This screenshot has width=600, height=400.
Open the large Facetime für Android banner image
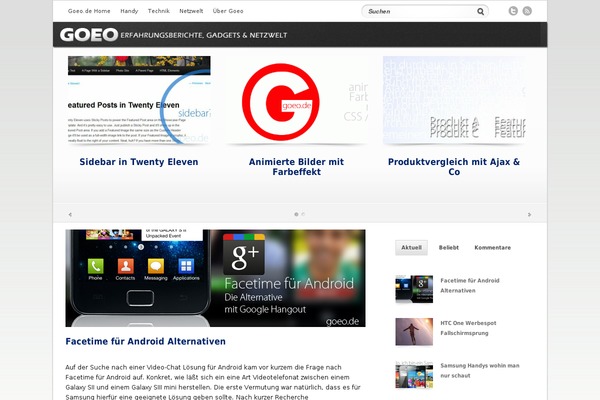[215, 278]
